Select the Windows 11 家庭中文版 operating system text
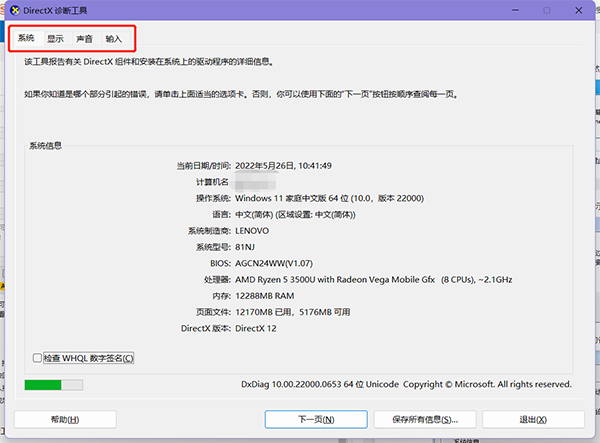The width and height of the screenshot is (600, 443). 329,198
